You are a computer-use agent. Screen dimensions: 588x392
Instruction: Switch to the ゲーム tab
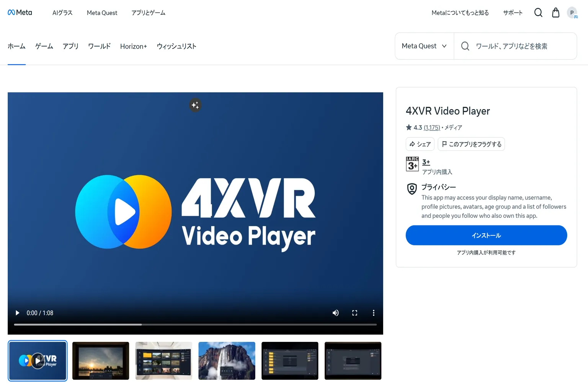[44, 46]
